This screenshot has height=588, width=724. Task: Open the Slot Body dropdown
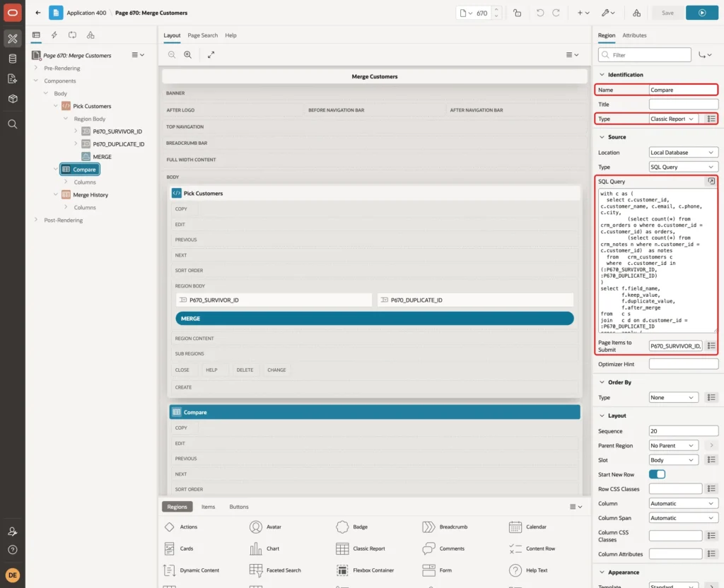pyautogui.click(x=673, y=460)
